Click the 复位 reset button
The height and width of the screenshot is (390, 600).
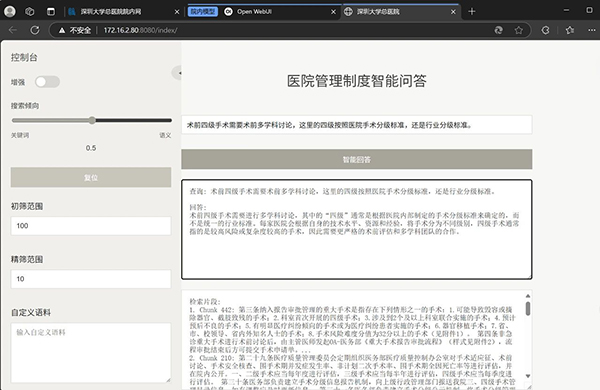click(91, 178)
